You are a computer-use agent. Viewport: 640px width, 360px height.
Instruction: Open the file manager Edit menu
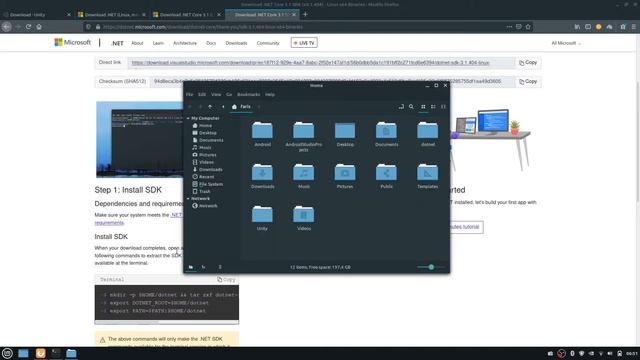(x=202, y=94)
